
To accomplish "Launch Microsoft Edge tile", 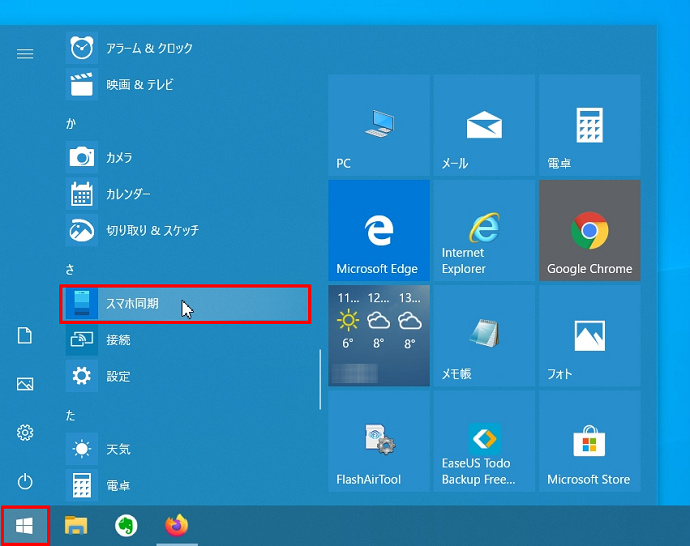I will (379, 230).
